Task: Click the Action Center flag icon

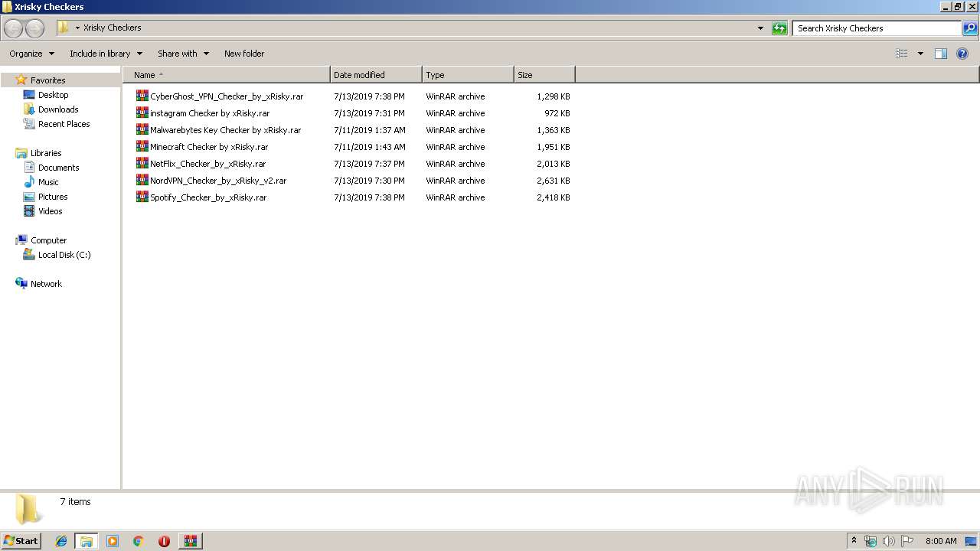Action: click(x=907, y=541)
